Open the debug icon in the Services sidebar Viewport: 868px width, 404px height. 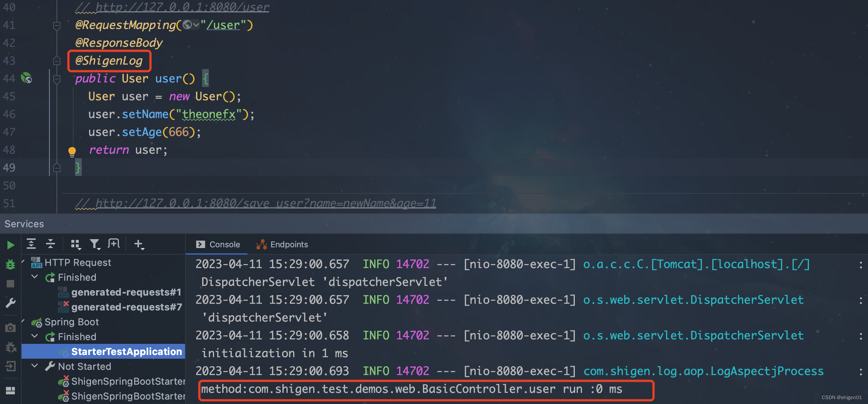coord(10,264)
